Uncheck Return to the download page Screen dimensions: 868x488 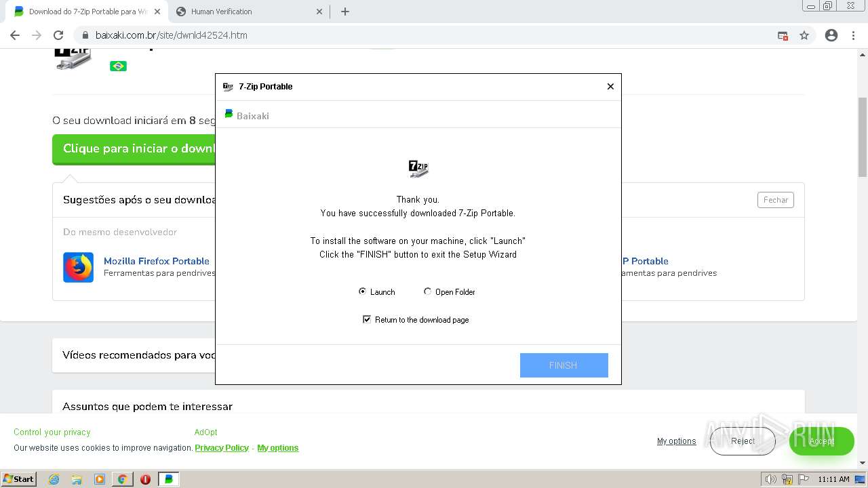point(367,319)
